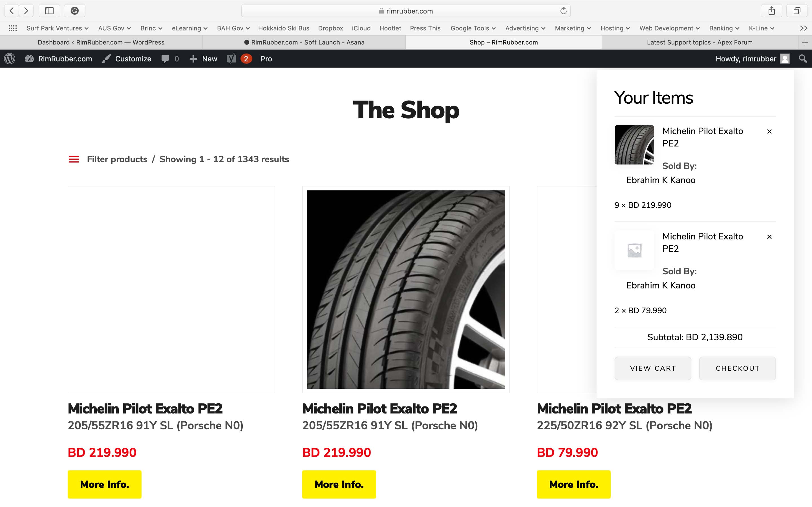Image resolution: width=812 pixels, height=507 pixels.
Task: Open the Yoast SEO icon with badge
Action: point(239,59)
